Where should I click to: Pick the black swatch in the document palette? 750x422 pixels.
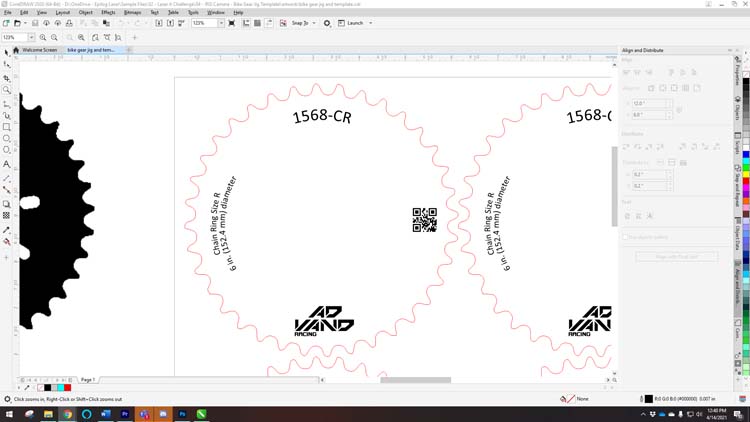47,388
